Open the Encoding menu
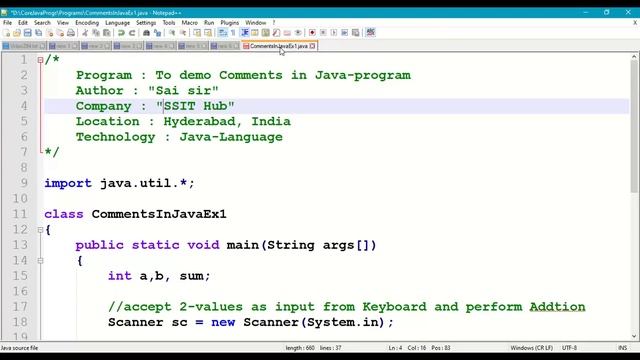Screen dimensions: 640x360 tap(87, 22)
